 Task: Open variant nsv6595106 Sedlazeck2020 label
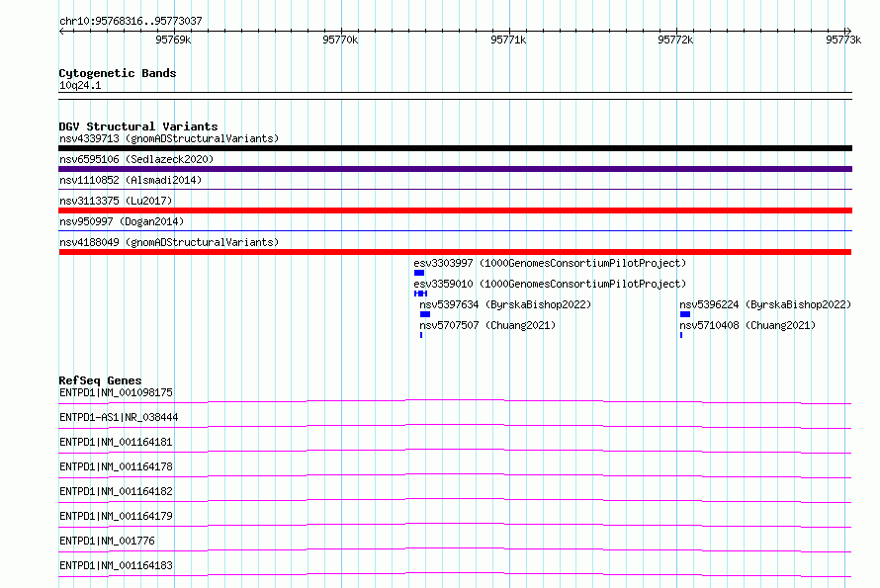(x=136, y=159)
